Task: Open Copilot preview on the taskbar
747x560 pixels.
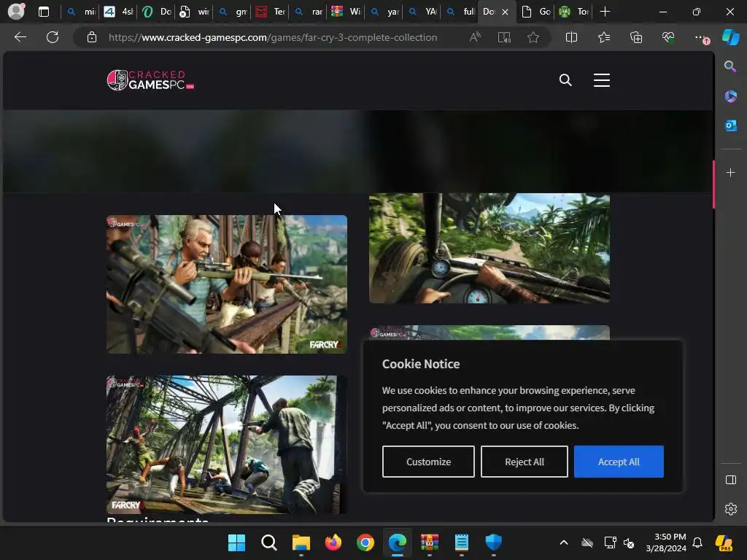Action: tap(724, 542)
